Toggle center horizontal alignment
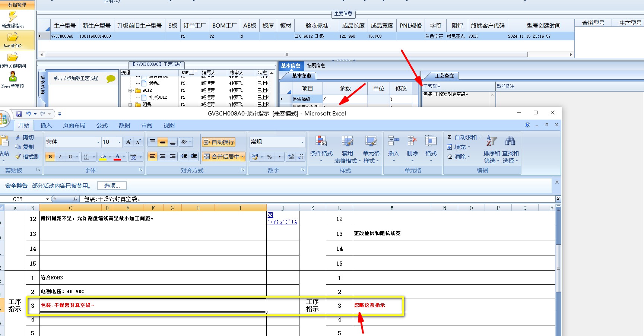 pos(163,157)
